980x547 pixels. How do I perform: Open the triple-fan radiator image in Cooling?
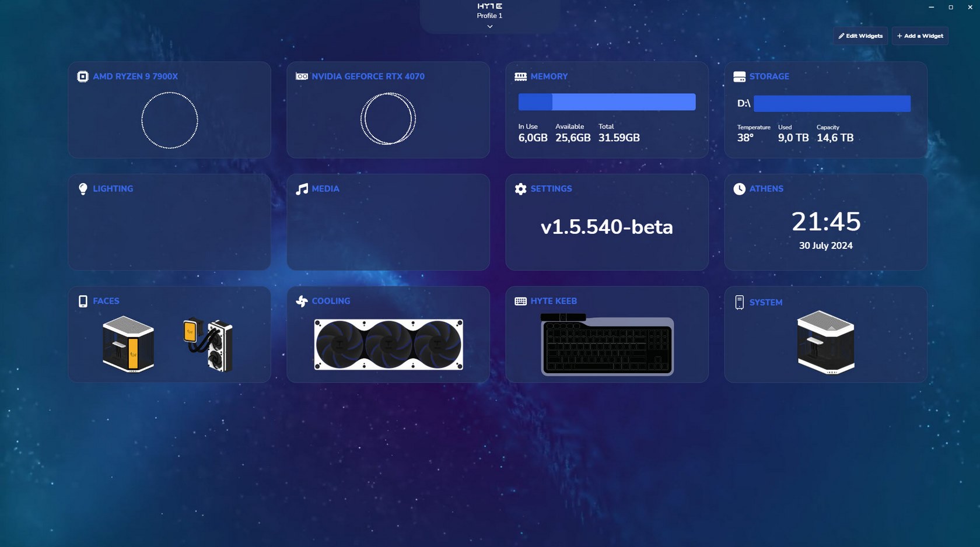[x=388, y=344]
